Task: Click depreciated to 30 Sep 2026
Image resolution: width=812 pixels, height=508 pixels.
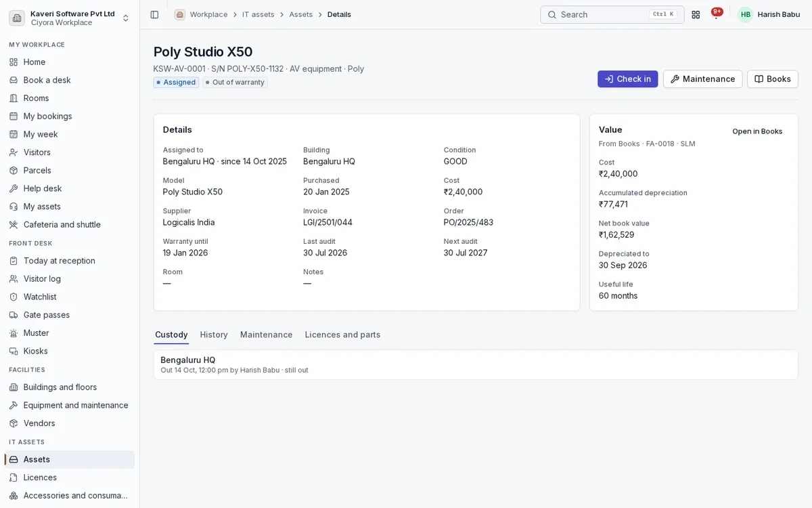Action: point(623,266)
